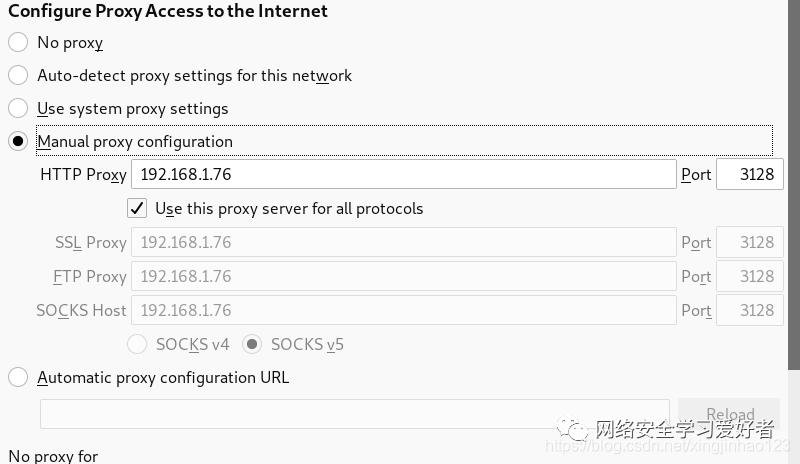Select Automatic proxy configuration URL option
Image resolution: width=800 pixels, height=464 pixels.
click(x=18, y=377)
